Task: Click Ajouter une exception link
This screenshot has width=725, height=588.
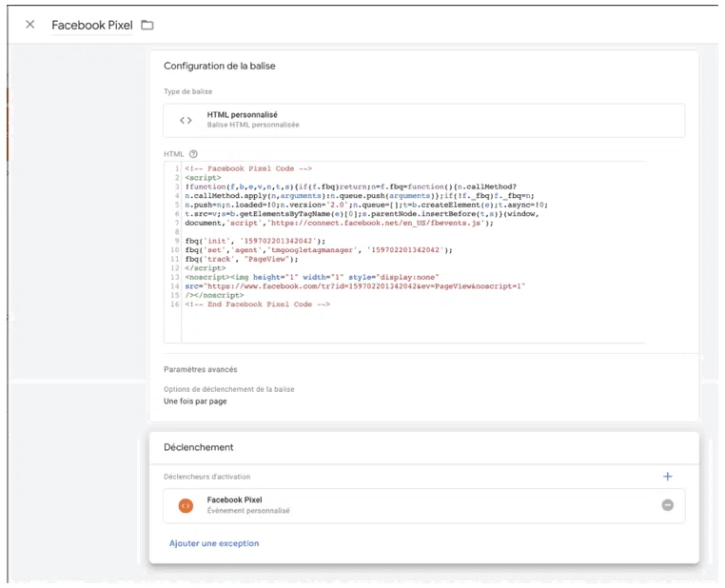Action: (214, 543)
